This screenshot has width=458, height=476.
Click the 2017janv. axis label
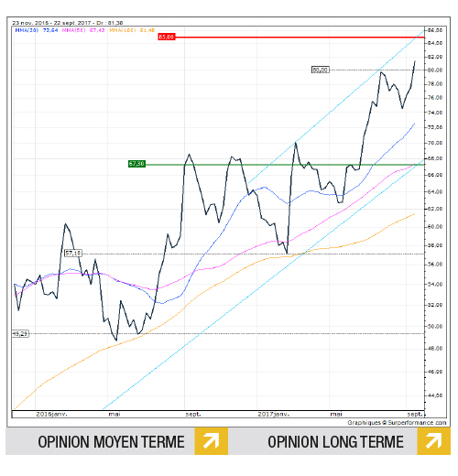(x=274, y=415)
